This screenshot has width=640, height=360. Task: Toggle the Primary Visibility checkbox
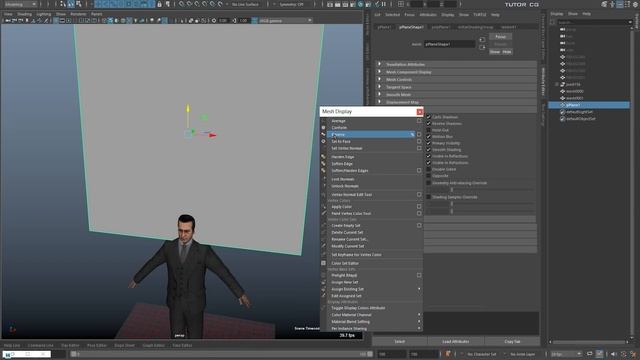pyautogui.click(x=429, y=143)
